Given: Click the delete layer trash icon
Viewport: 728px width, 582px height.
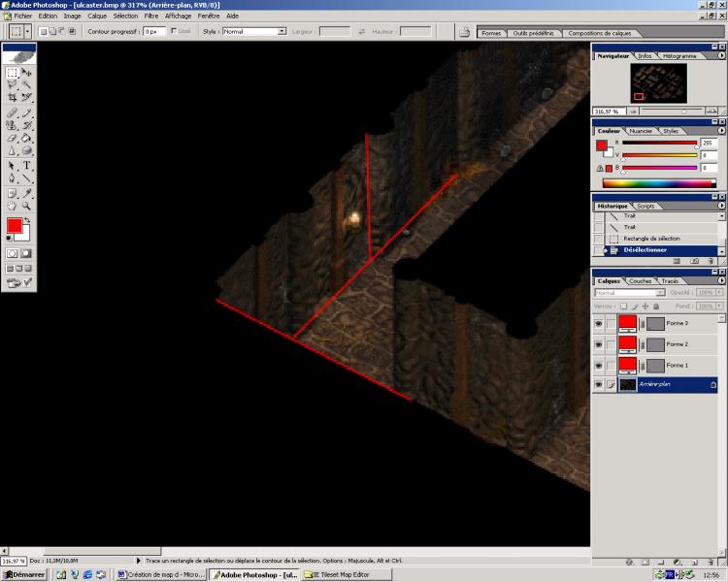Looking at the screenshot, I should (x=711, y=562).
